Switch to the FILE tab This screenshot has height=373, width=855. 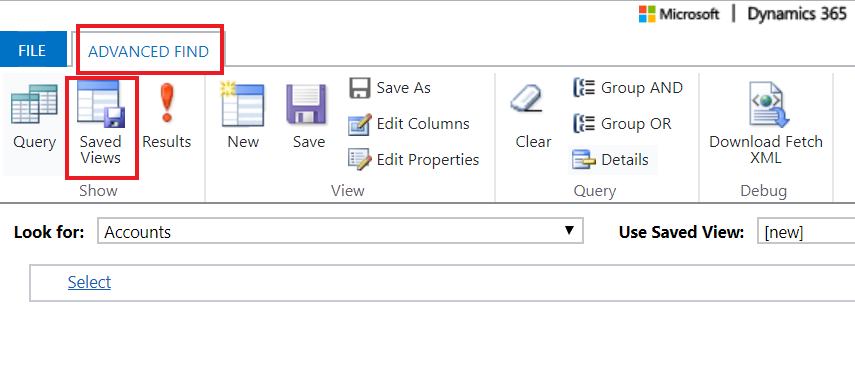pyautogui.click(x=32, y=51)
